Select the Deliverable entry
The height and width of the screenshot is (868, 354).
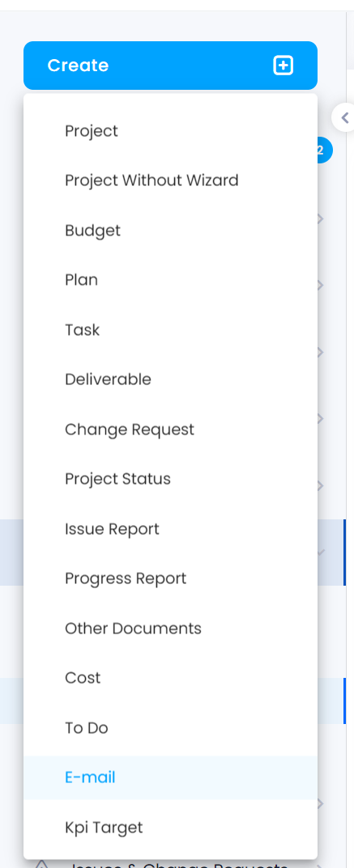click(170, 379)
